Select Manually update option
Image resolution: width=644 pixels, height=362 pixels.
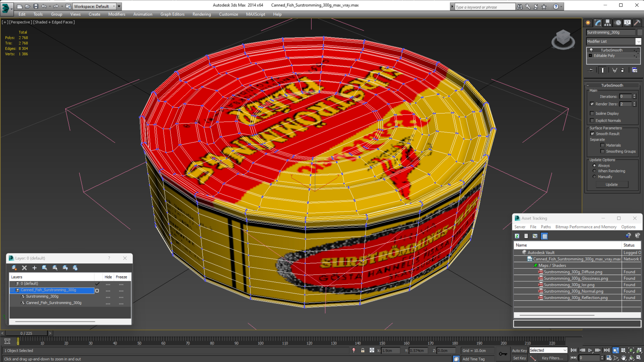594,176
